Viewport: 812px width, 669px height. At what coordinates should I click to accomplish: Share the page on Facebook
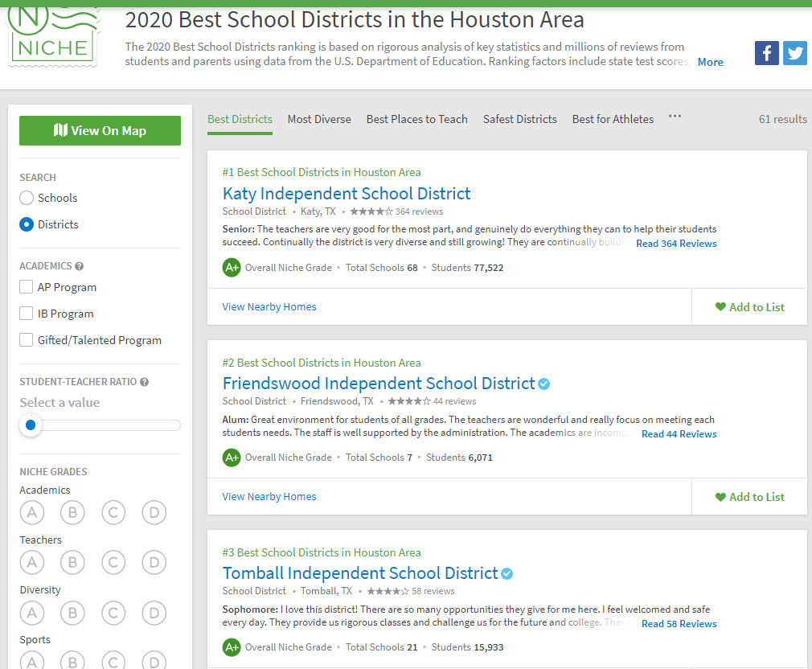[766, 53]
